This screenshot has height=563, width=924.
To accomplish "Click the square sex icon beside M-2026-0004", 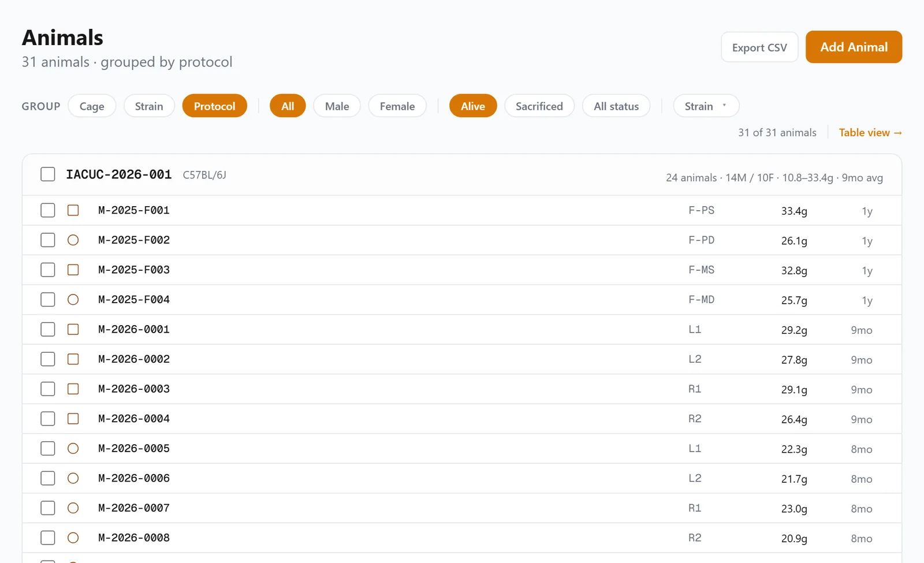I will (73, 419).
